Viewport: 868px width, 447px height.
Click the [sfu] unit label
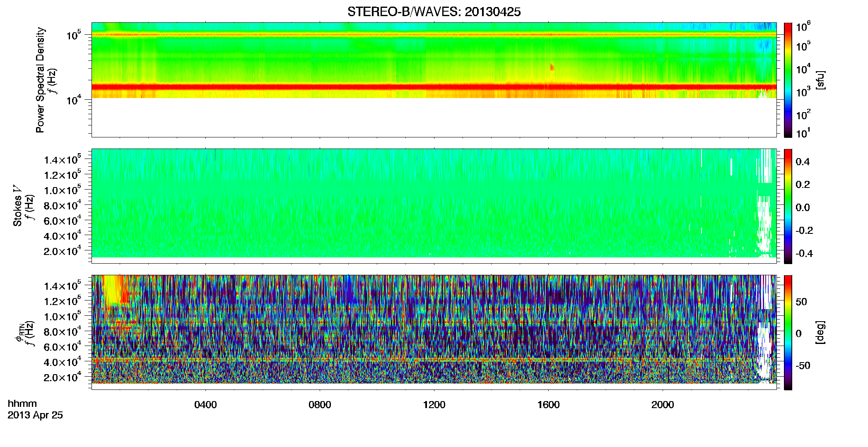click(x=820, y=80)
